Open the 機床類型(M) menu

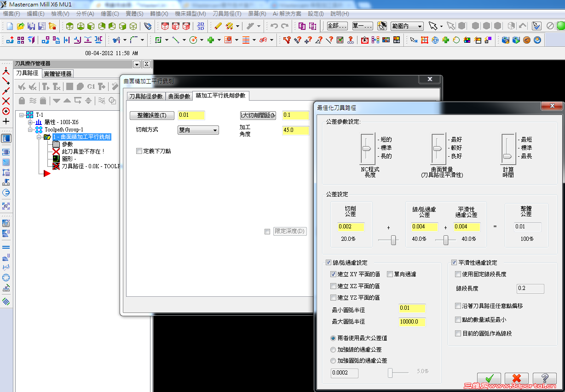tap(191, 14)
